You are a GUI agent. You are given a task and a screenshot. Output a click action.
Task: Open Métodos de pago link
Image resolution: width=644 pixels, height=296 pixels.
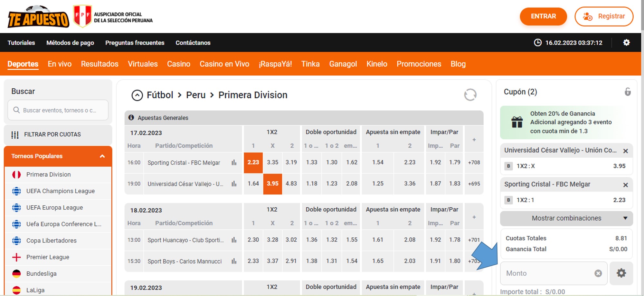click(x=70, y=43)
